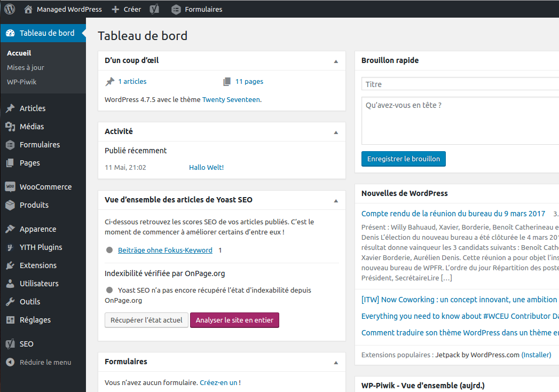
Task: Go to Mises à jour submenu
Action: pos(26,67)
